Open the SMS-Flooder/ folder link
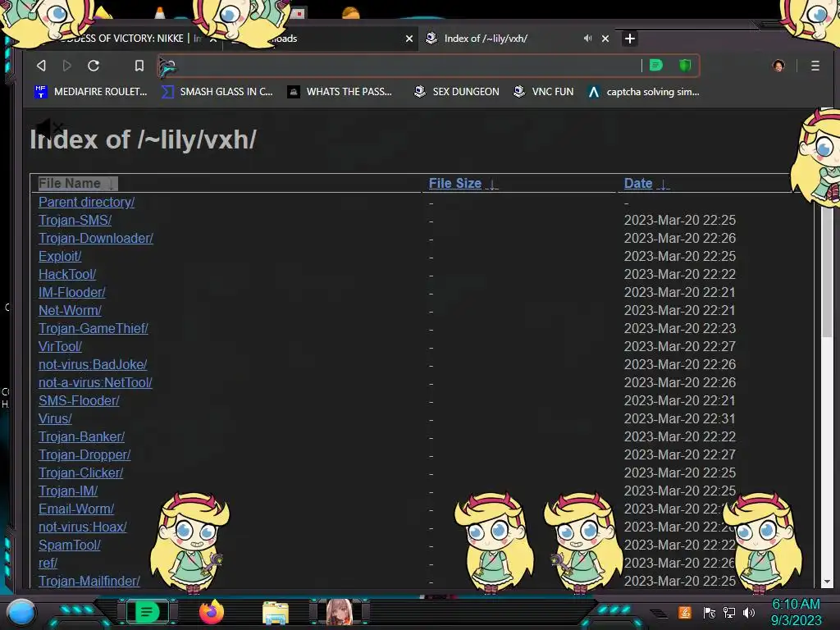Image resolution: width=840 pixels, height=630 pixels. 79,400
